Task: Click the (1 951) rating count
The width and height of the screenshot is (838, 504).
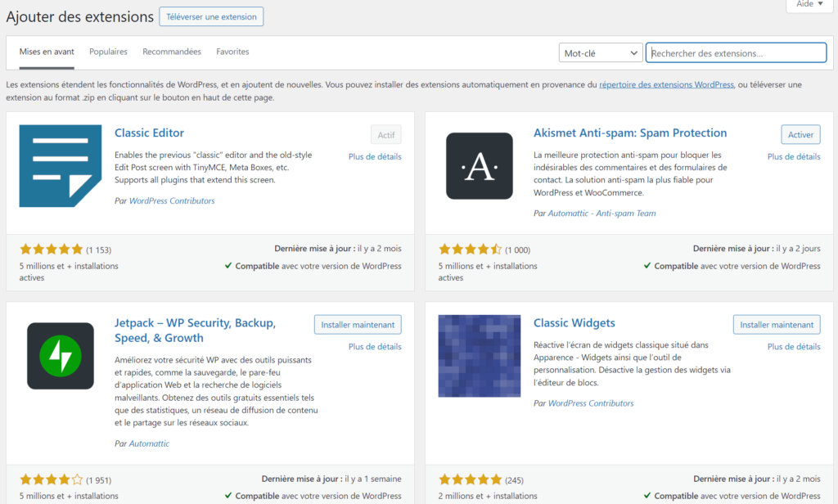Action: pyautogui.click(x=99, y=480)
